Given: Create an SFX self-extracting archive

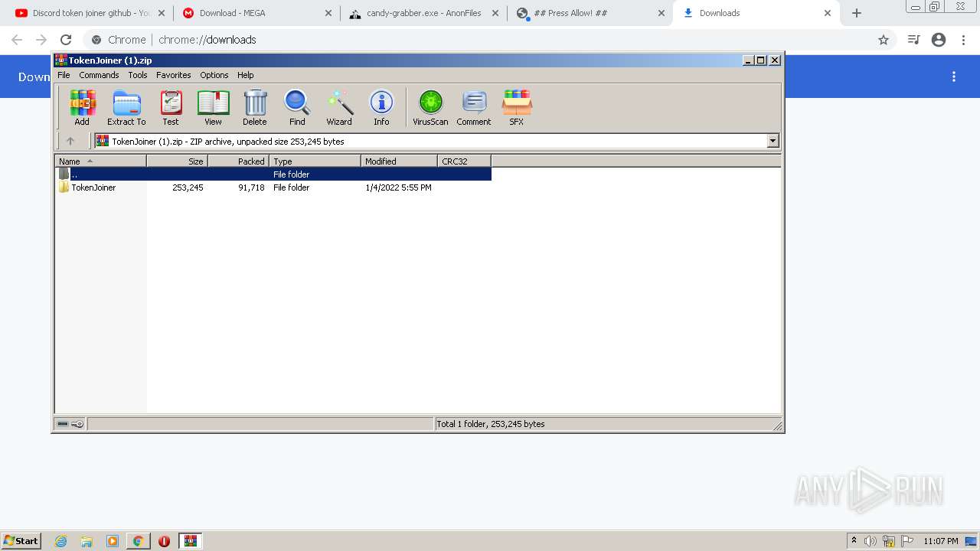Looking at the screenshot, I should click(517, 107).
